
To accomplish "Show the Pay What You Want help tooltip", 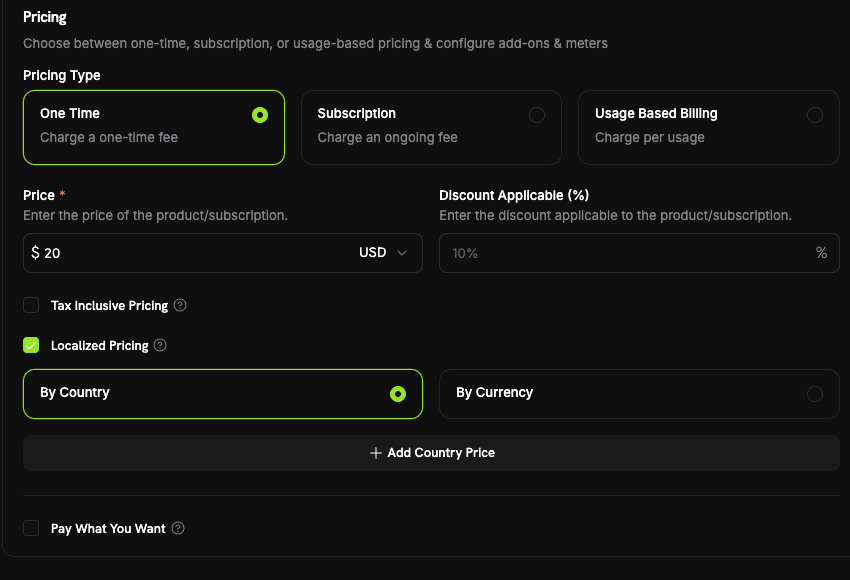I will (178, 528).
